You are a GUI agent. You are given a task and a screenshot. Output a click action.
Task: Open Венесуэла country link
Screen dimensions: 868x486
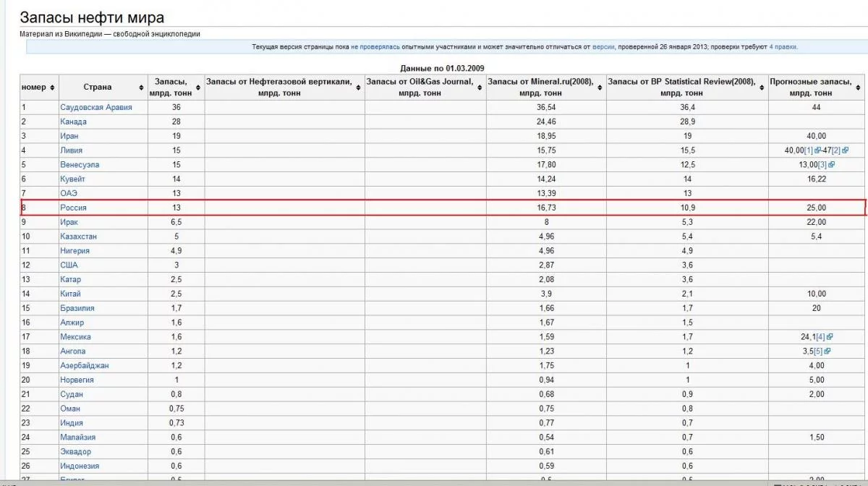pyautogui.click(x=80, y=165)
